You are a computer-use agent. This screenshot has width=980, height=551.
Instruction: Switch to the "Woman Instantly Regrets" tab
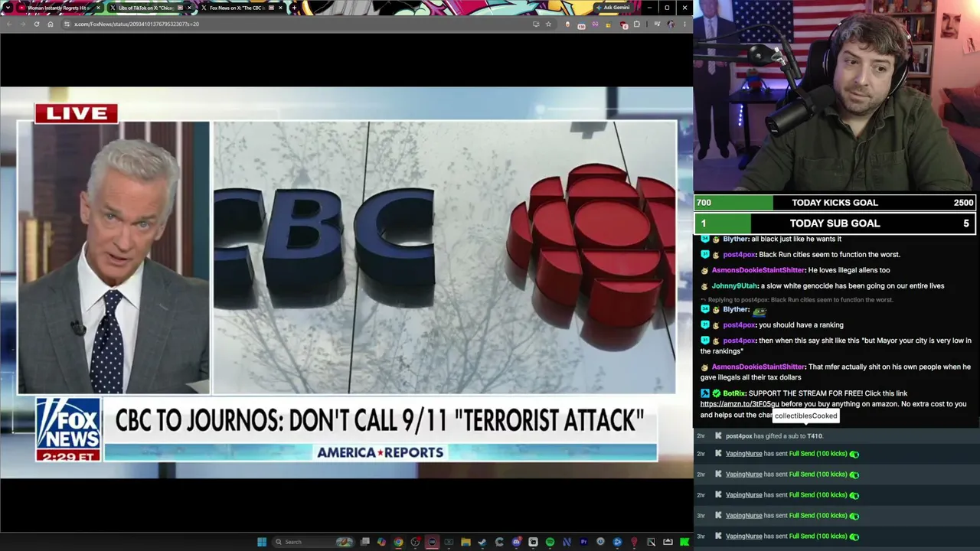pyautogui.click(x=60, y=8)
